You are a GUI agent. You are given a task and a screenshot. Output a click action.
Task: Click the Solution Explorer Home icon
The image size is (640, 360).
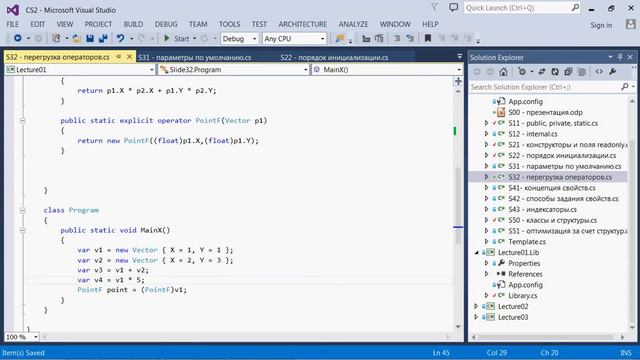tap(503, 72)
